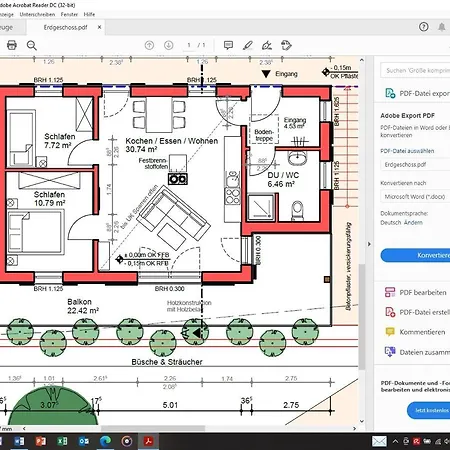Click 'Adobe Export PDF' heading

point(407,116)
